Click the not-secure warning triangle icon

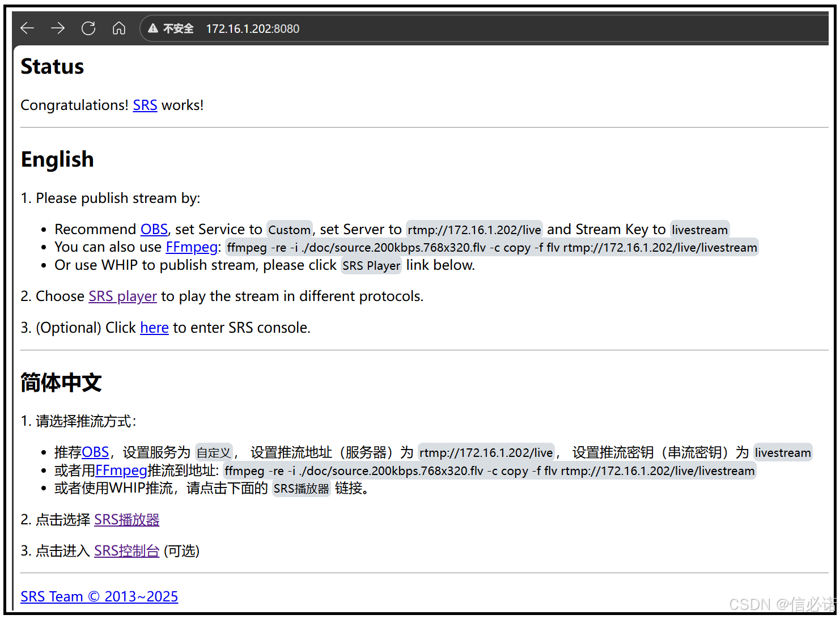153,28
